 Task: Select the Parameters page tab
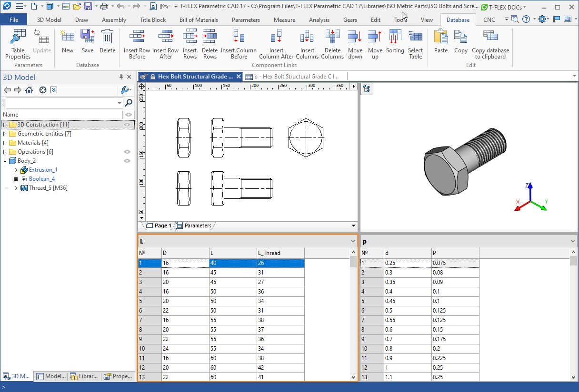pyautogui.click(x=194, y=225)
